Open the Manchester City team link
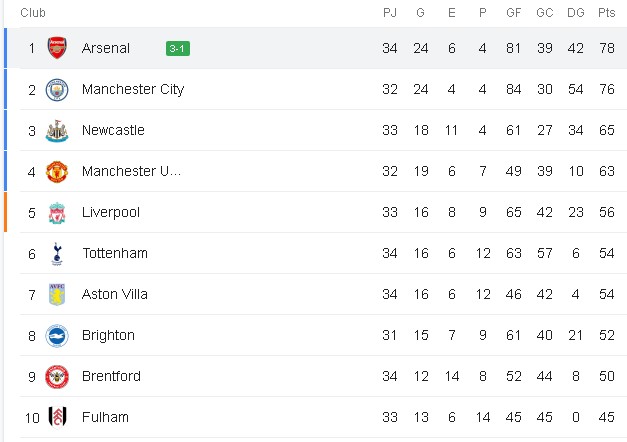 coord(133,89)
